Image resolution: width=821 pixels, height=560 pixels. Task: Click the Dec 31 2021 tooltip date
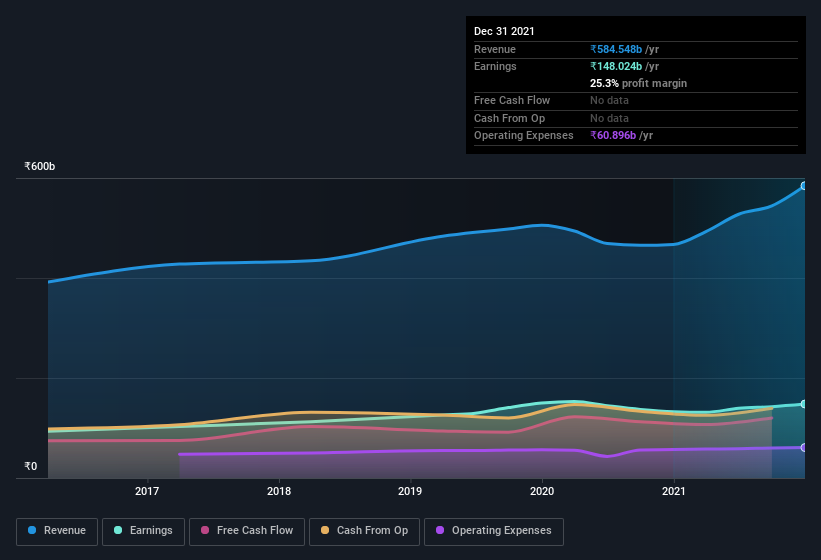tap(504, 31)
